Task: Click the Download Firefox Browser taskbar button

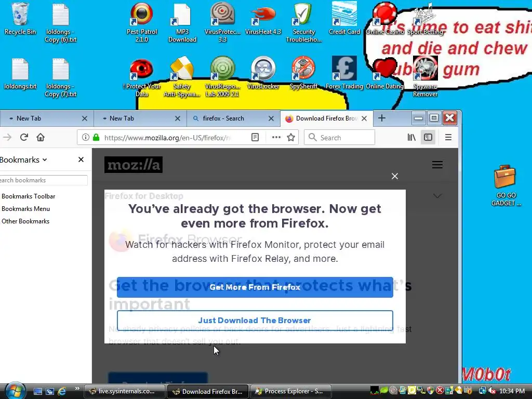Action: tap(208, 391)
